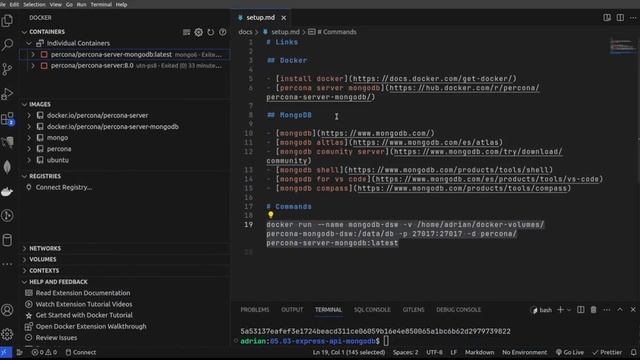
Task: Select the ubuntu image row
Action: pos(124,160)
